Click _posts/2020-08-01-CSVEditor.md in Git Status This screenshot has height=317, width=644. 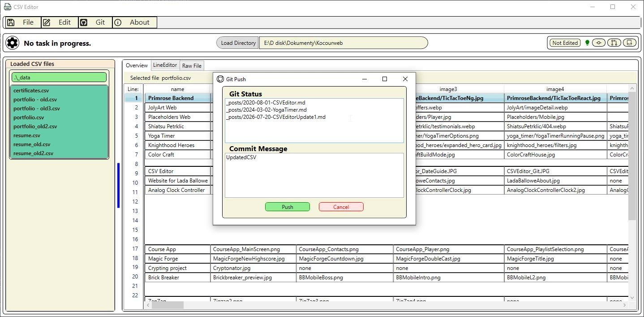[x=266, y=103]
